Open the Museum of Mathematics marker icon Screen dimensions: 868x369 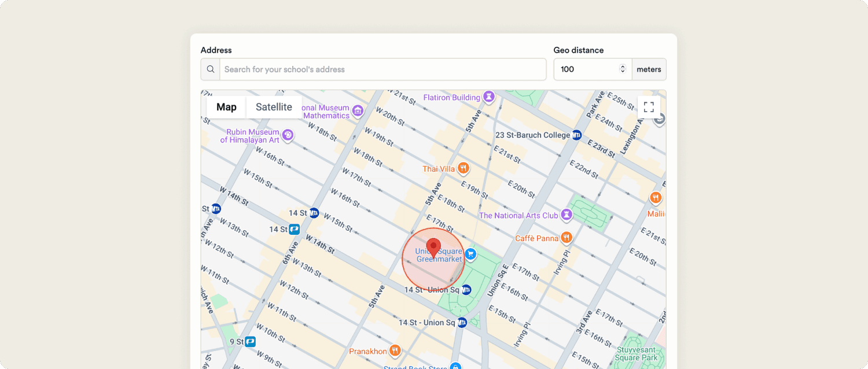click(358, 110)
